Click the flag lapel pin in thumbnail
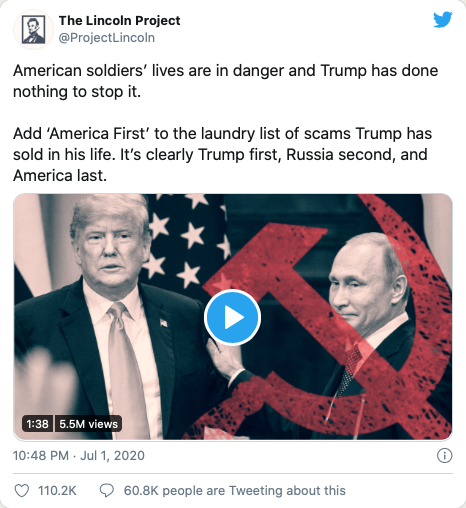Screen dimensions: 466x508 click(164, 322)
